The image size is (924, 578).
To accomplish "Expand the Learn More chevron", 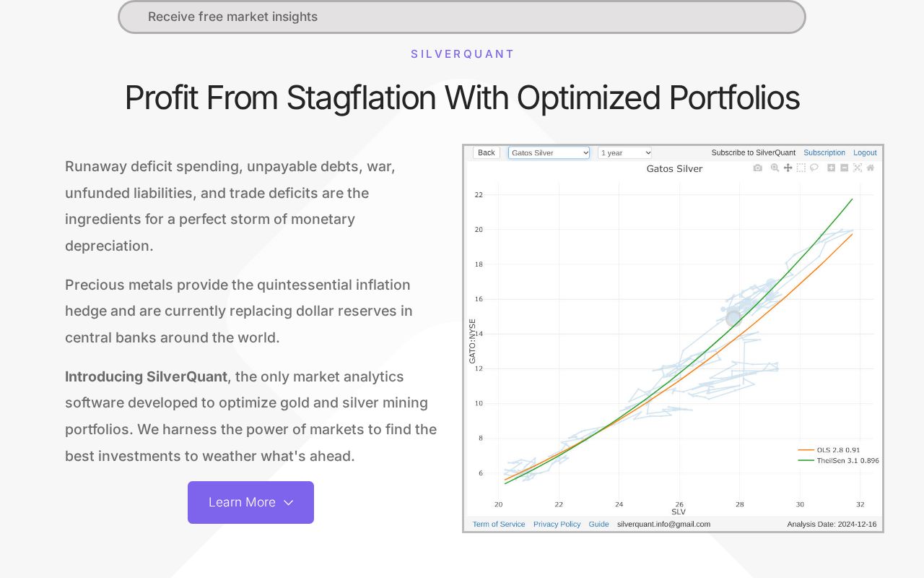I will tap(289, 503).
